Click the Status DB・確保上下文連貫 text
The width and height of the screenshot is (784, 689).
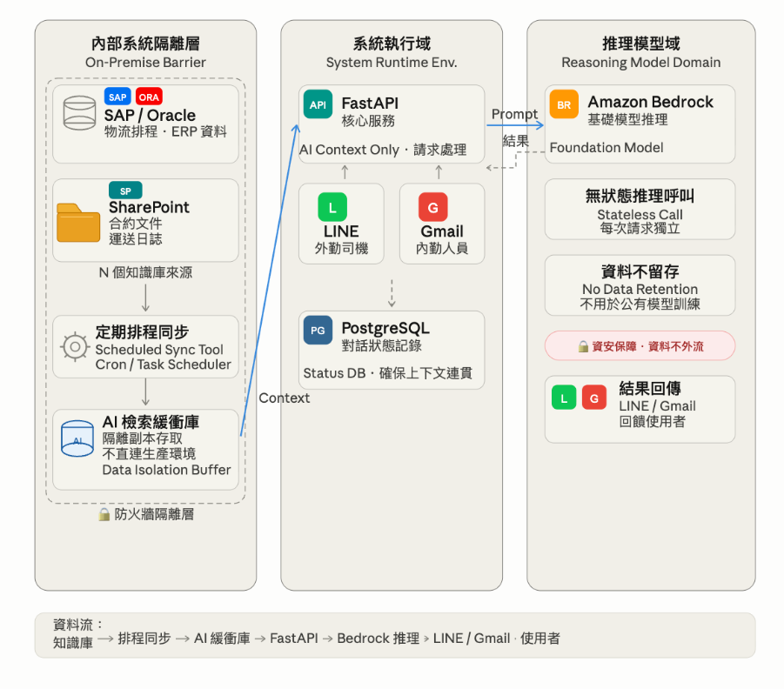388,373
